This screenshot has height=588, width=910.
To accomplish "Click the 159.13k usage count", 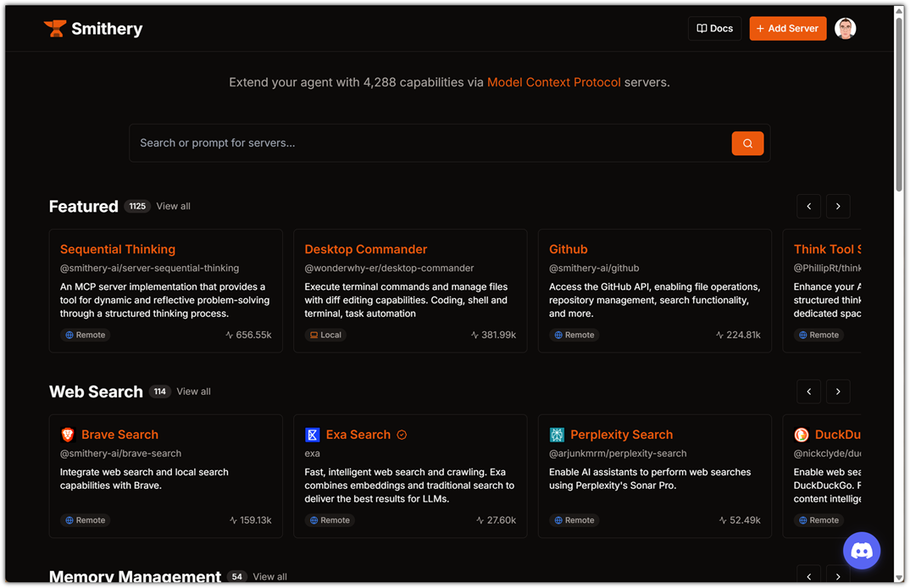I will click(250, 520).
